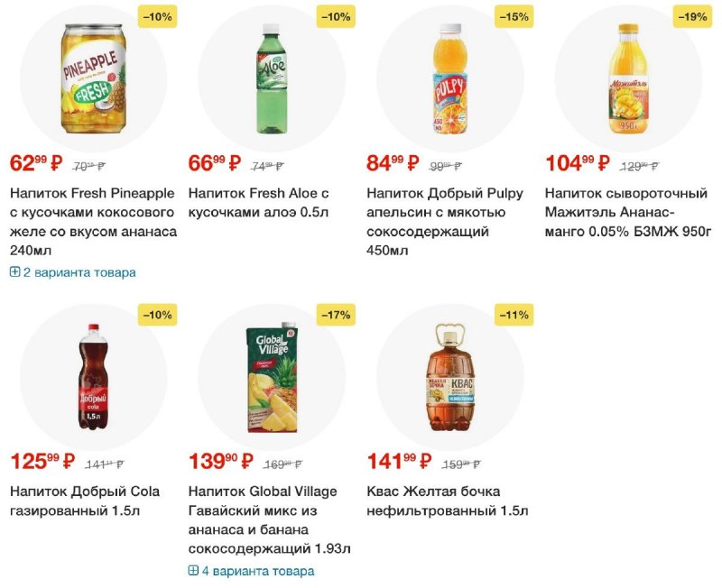Click the 141.99 ₽ price of kvass
This screenshot has height=588, width=722.
click(399, 461)
